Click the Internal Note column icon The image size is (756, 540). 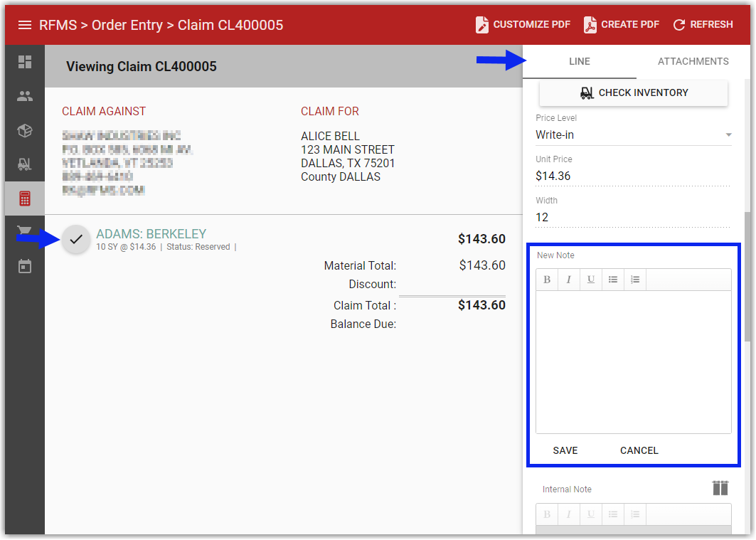(x=720, y=488)
